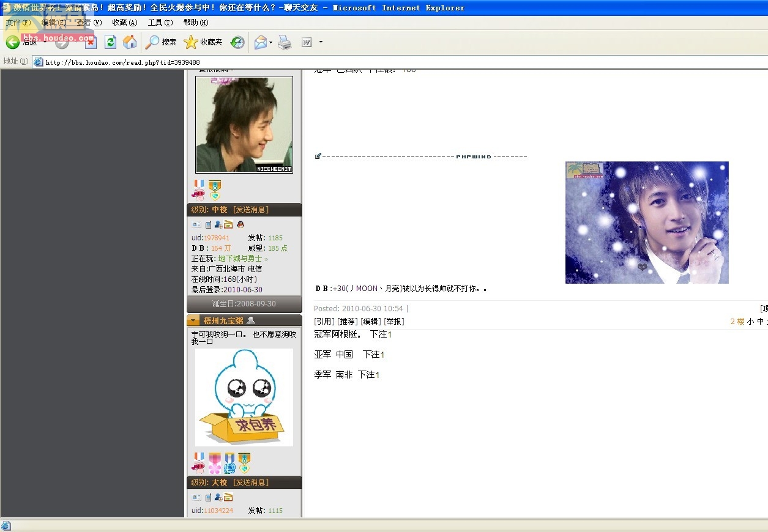Viewport: 768px width, 532px height.
Task: Click the 冠军阿根挺。下注1 reply line
Action: pyautogui.click(x=353, y=334)
